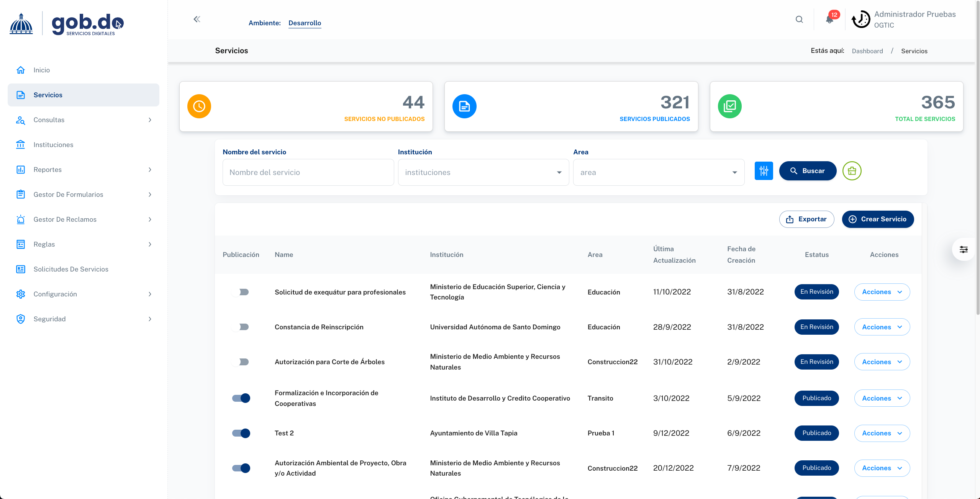Disable publication for Test 2
The image size is (980, 499).
click(x=241, y=433)
